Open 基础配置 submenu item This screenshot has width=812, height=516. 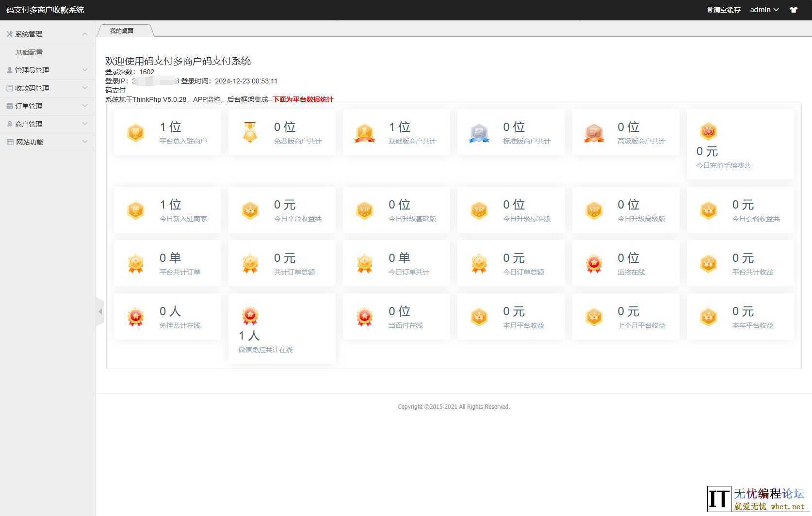pos(29,52)
